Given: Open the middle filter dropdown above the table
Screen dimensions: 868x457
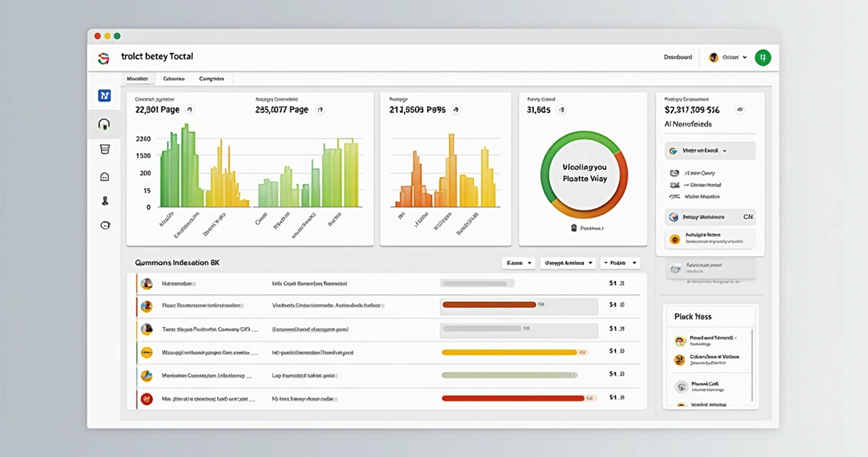Looking at the screenshot, I should 568,263.
